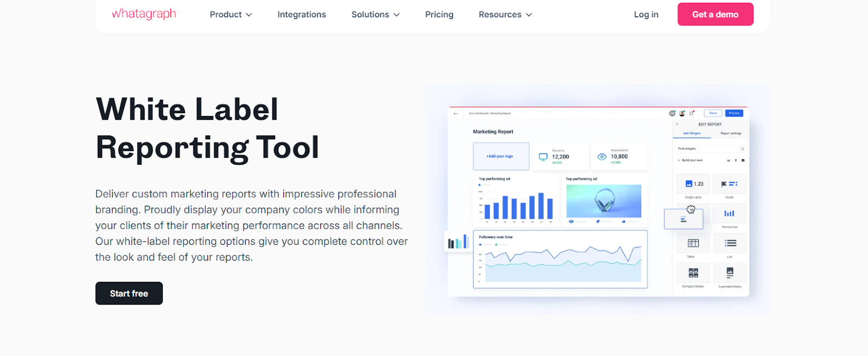Viewport: 868px width, 356px height.
Task: Click the dragged horizontal bar widget tile
Action: tap(684, 219)
